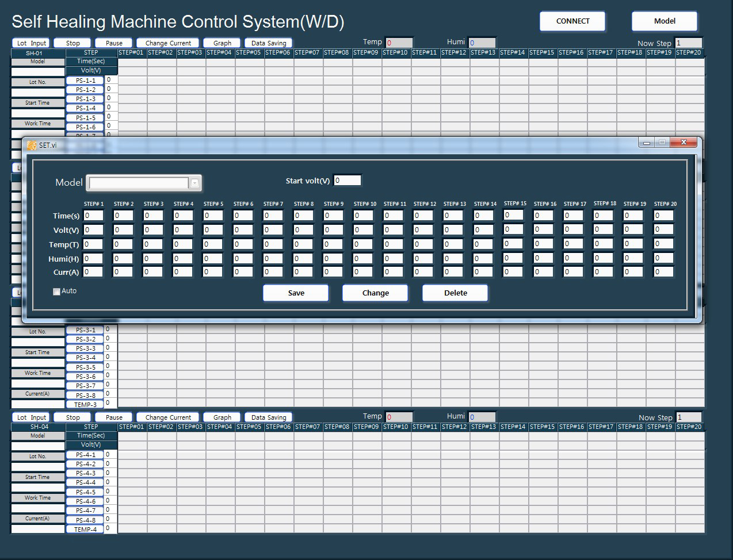Click the SET.vi window title icon
Viewport: 733px width, 560px height.
(x=32, y=145)
